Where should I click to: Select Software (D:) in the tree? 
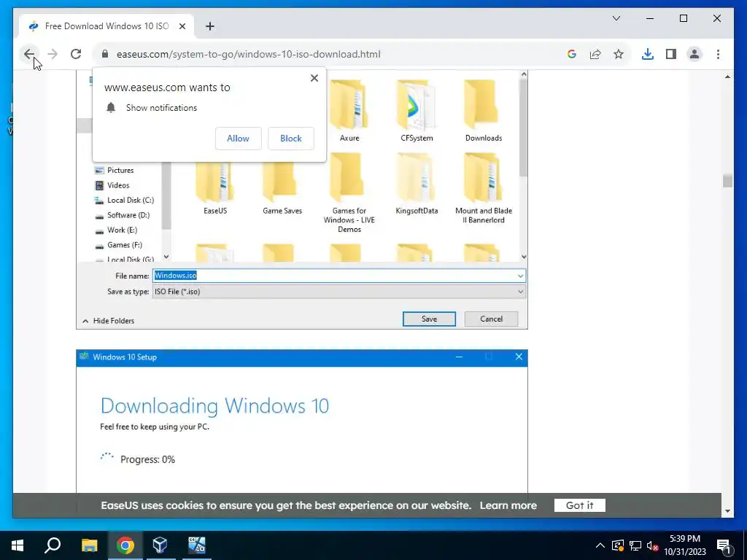(x=123, y=215)
